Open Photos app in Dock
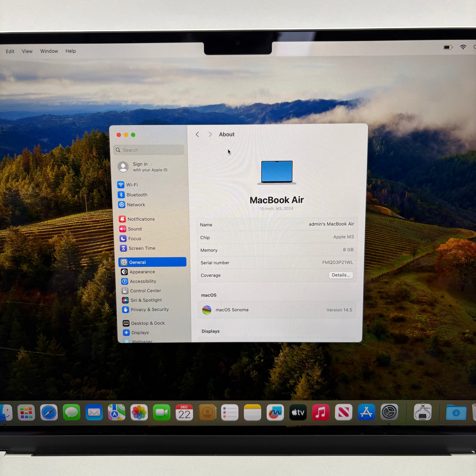476x476 pixels. click(x=139, y=412)
